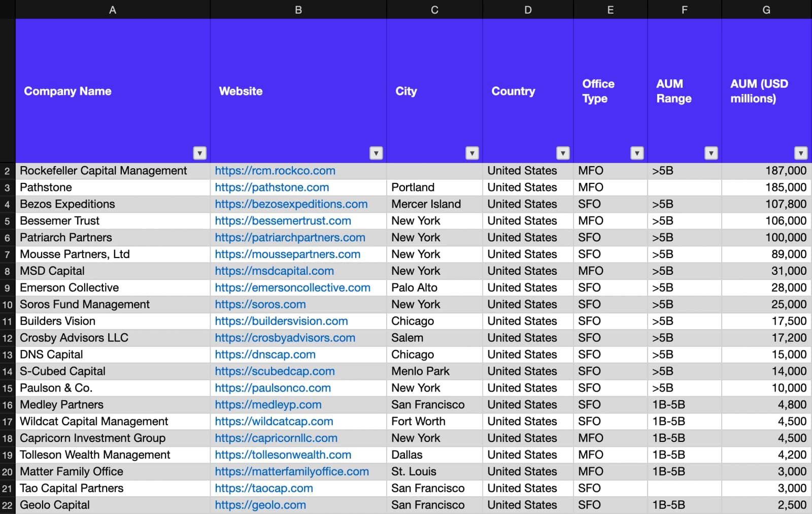Open the taocap.com link
The width and height of the screenshot is (812, 514).
(x=264, y=489)
